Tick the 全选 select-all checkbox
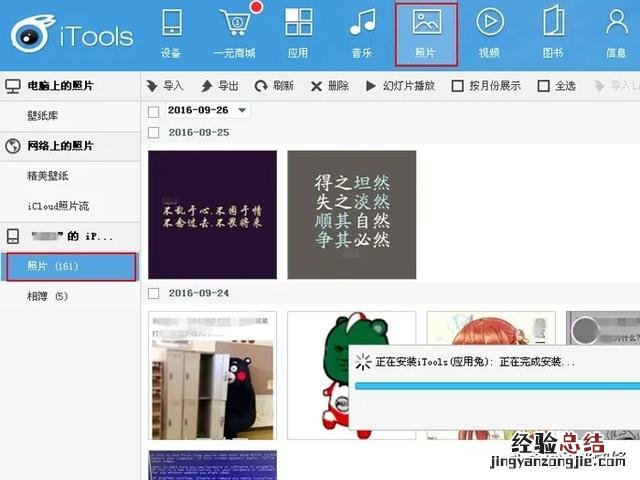The image size is (640, 480). (544, 86)
